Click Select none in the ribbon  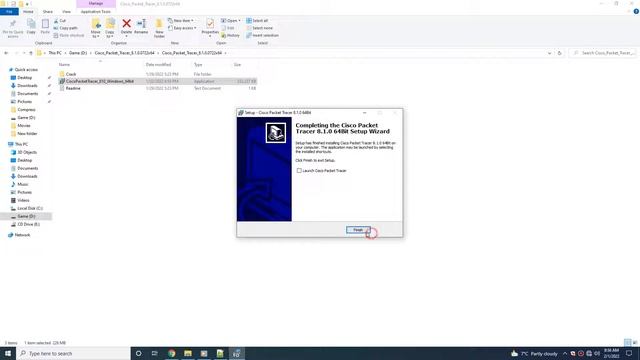pyautogui.click(x=260, y=28)
